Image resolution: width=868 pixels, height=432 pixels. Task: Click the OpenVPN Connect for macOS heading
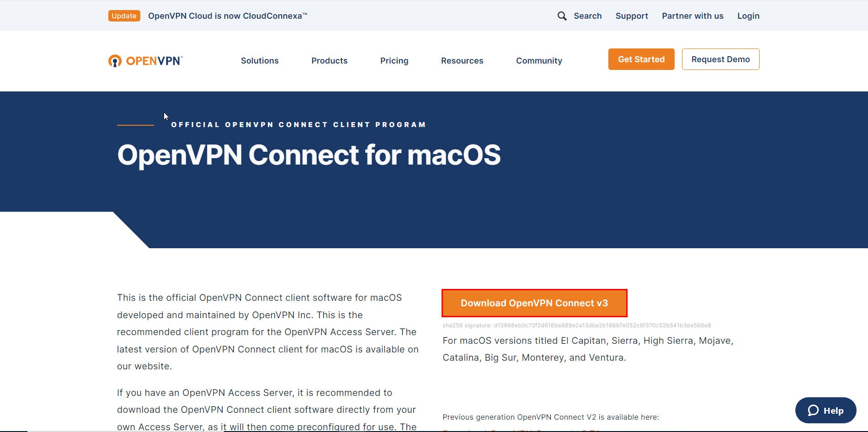pyautogui.click(x=309, y=155)
